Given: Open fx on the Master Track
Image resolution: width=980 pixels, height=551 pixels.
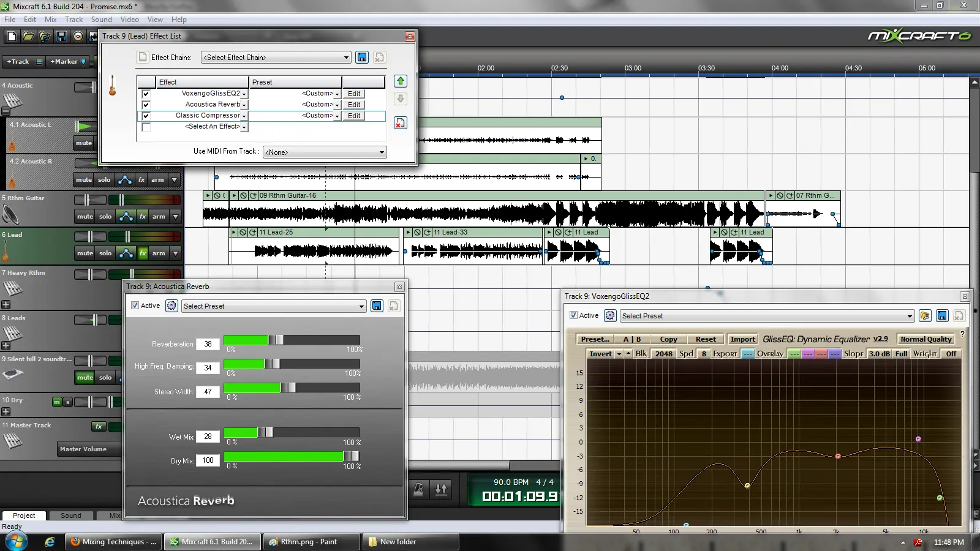Looking at the screenshot, I should pyautogui.click(x=99, y=426).
